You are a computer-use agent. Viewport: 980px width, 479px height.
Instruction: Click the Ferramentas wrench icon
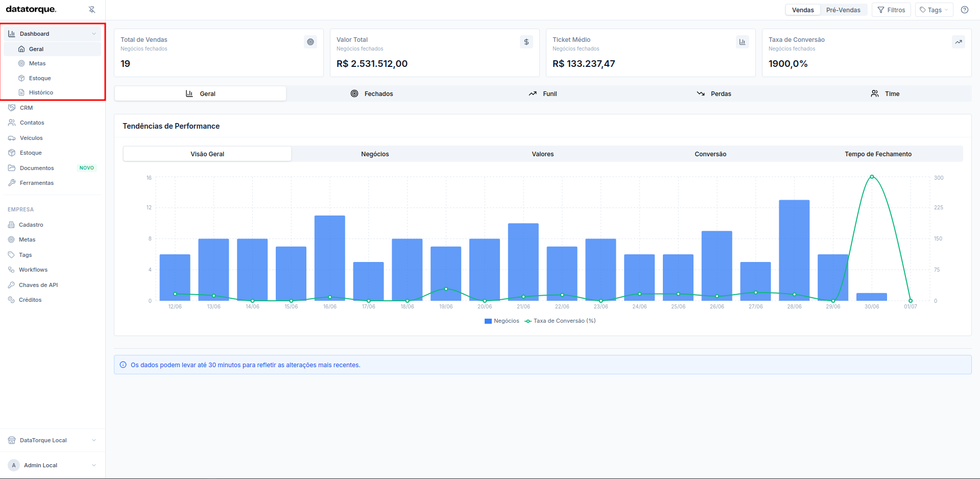tap(12, 183)
